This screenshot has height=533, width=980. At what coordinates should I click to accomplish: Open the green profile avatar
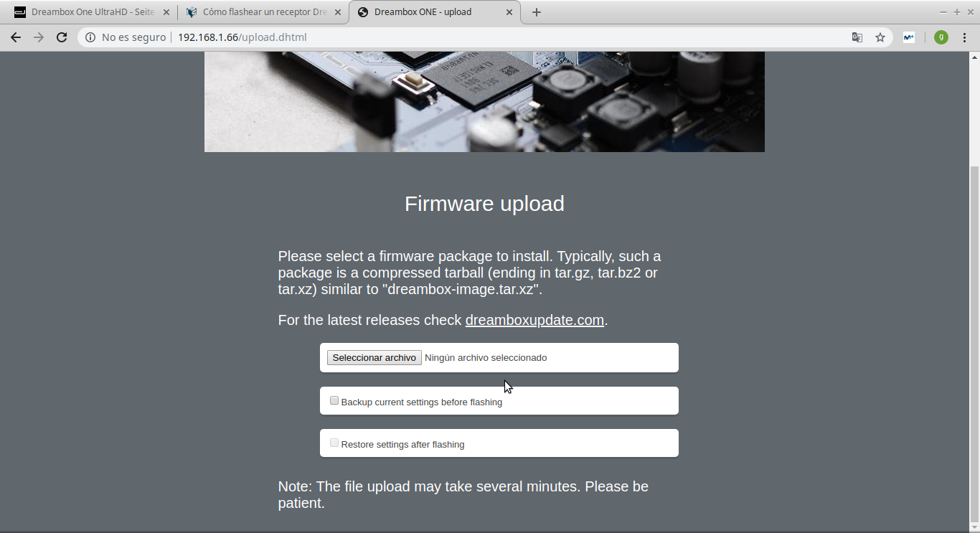pyautogui.click(x=941, y=37)
